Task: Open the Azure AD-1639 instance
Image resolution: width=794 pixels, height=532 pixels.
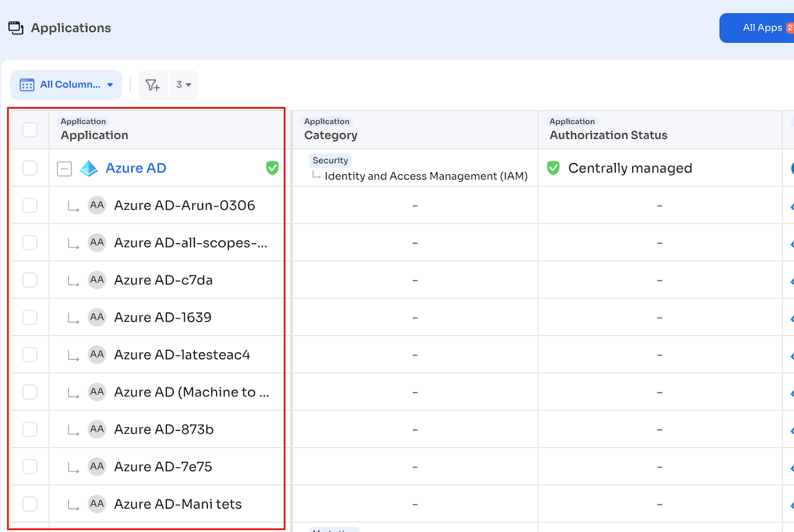Action: pos(163,317)
